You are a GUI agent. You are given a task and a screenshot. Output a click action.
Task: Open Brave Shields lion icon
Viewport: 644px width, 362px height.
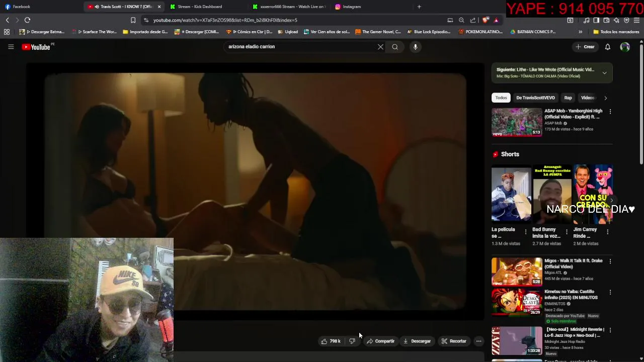485,20
